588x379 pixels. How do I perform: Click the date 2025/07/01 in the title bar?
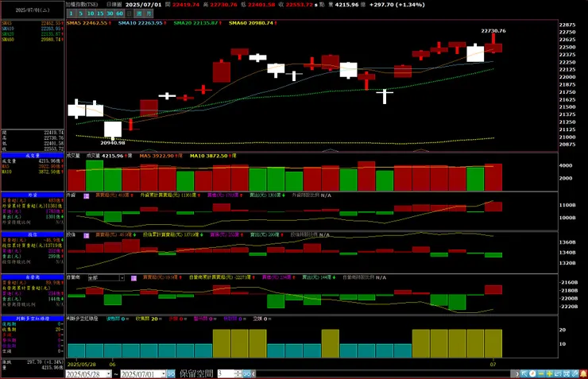(143, 5)
